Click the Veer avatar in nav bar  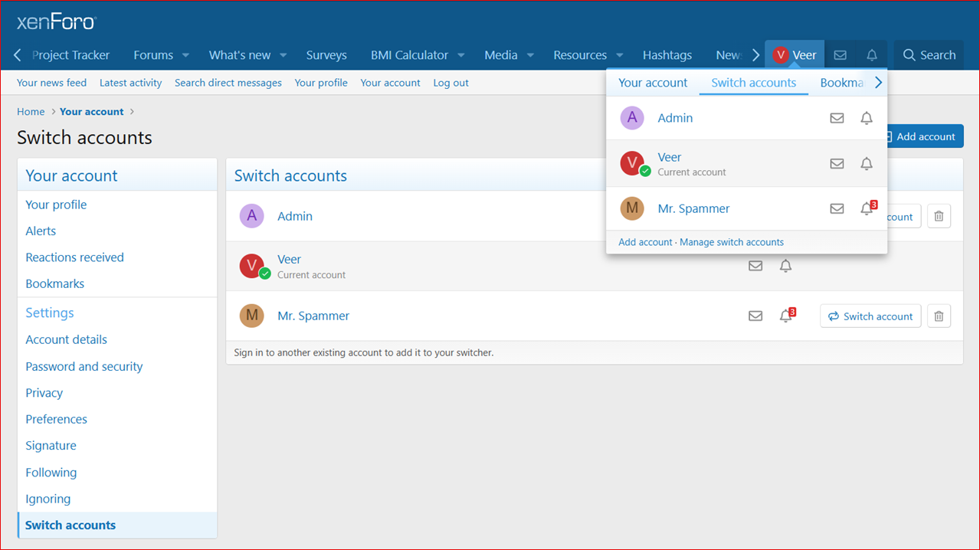781,55
